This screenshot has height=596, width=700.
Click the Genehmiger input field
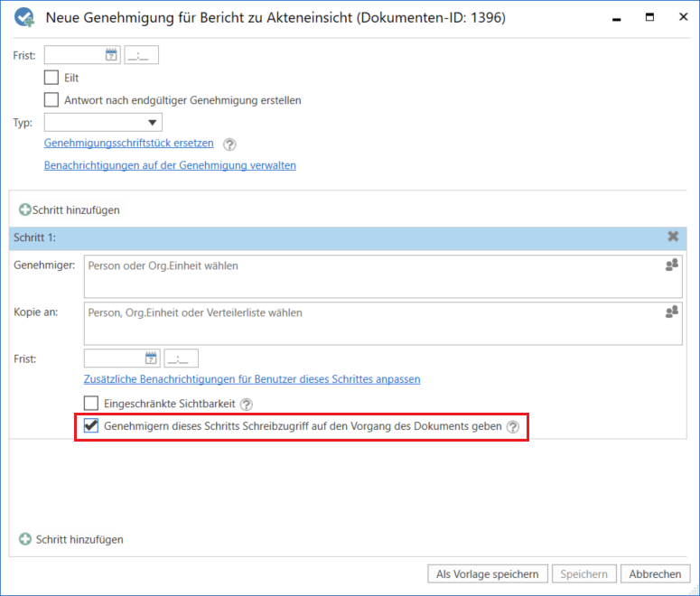(x=370, y=275)
